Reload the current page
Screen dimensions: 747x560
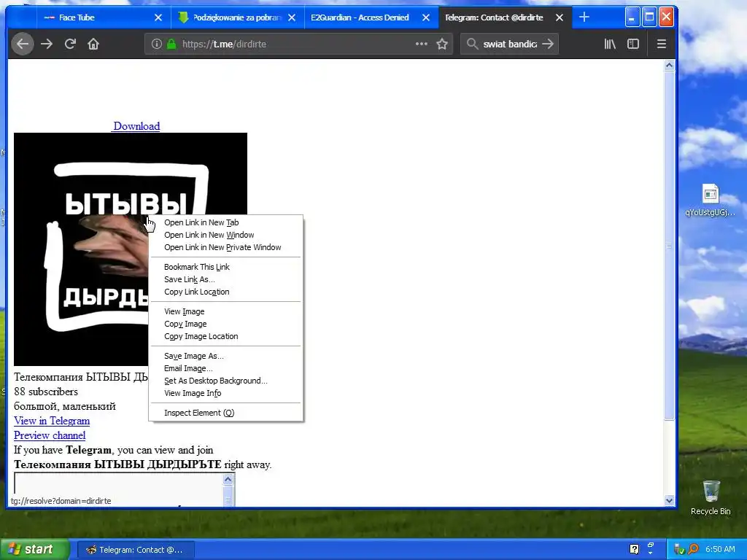point(70,44)
